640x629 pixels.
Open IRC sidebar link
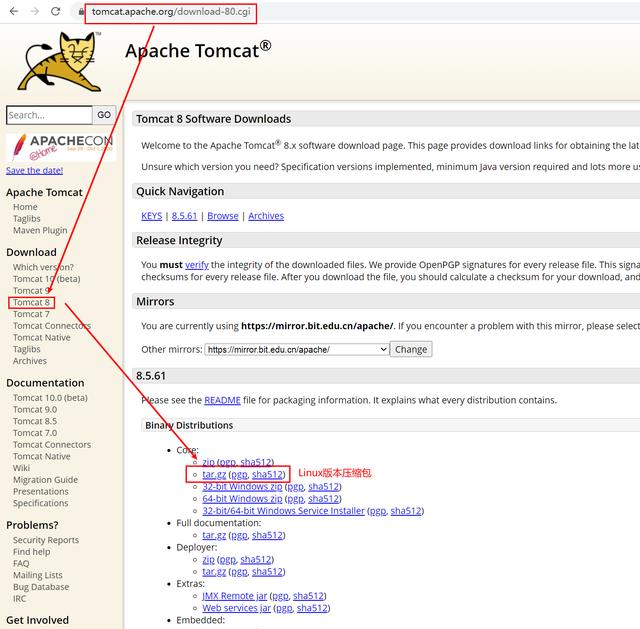pos(20,599)
